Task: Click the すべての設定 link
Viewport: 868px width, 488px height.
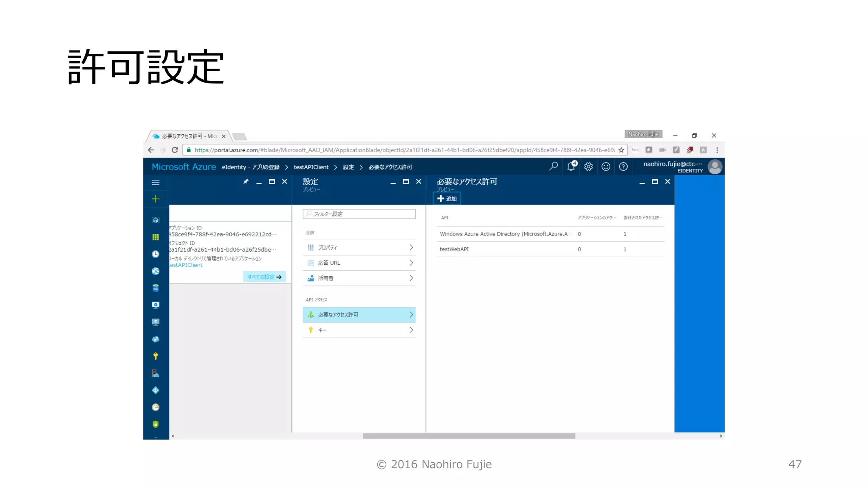Action: (264, 277)
